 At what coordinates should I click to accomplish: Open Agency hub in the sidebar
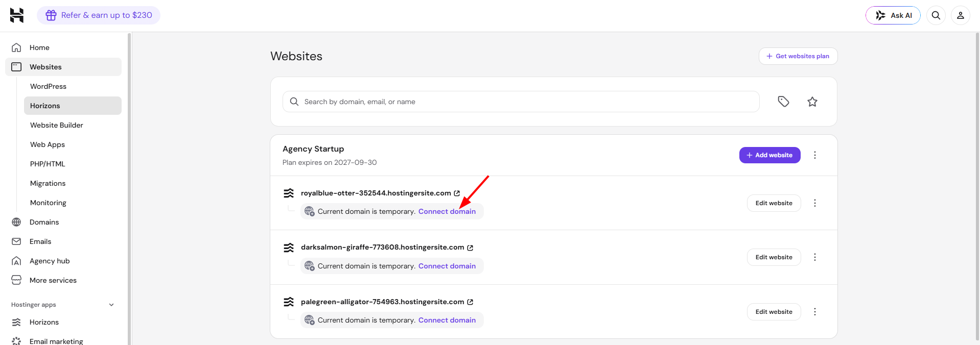click(63, 261)
